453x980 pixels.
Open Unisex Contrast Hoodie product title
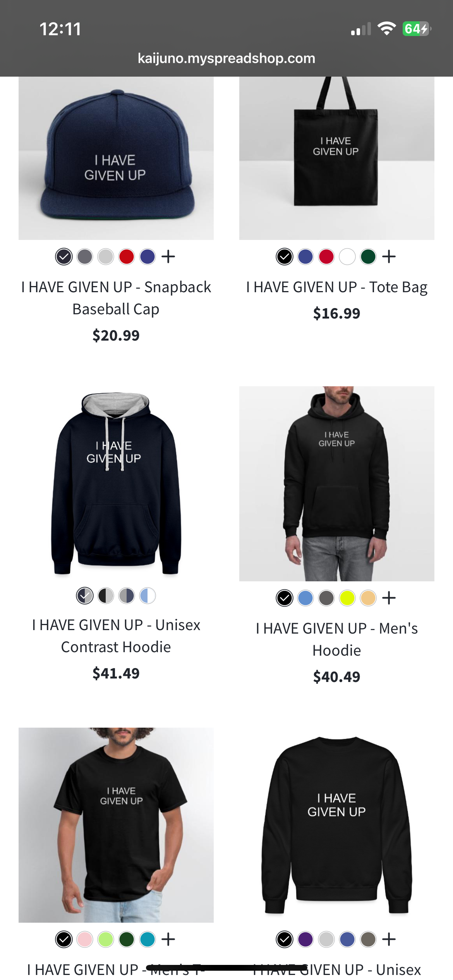(x=116, y=636)
